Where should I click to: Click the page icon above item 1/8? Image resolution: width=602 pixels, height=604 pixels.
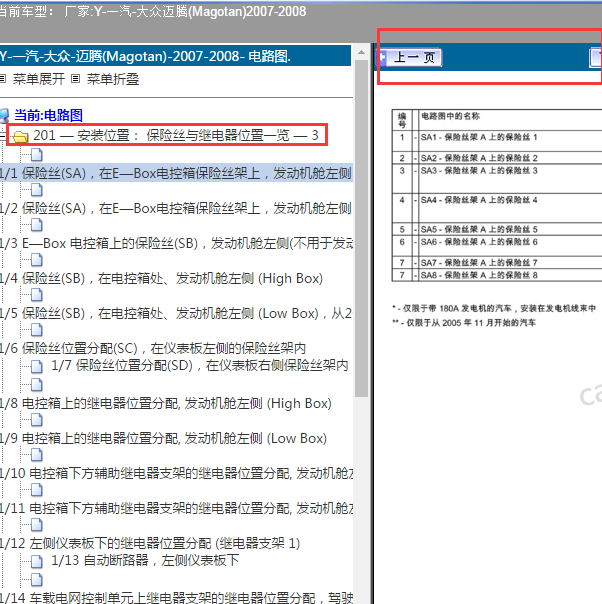[37, 384]
